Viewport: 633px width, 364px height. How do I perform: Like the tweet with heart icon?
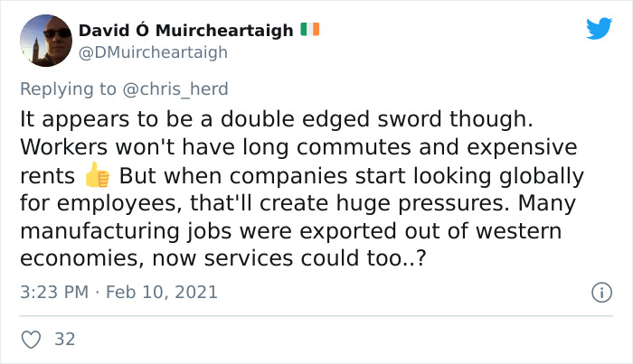click(x=31, y=340)
